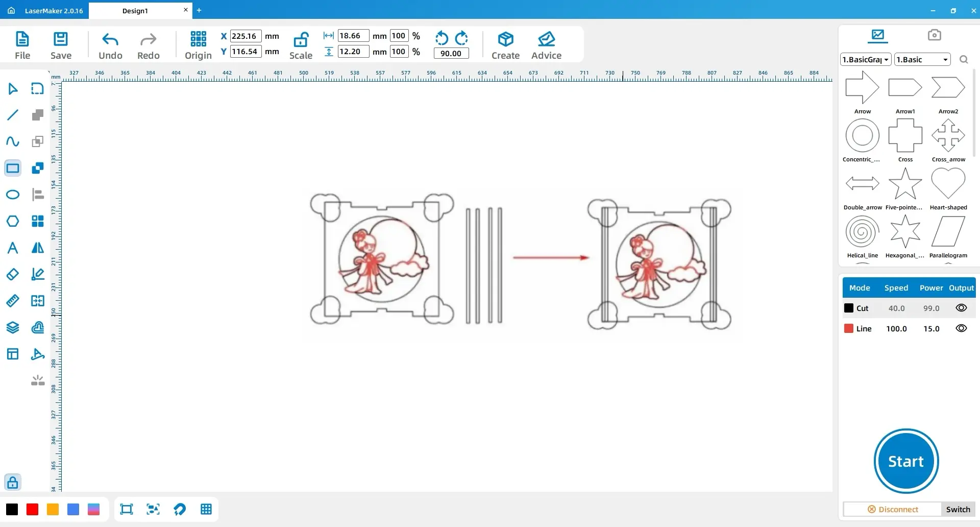Click the Switch button
Screen dimensions: 980x527
click(x=958, y=510)
